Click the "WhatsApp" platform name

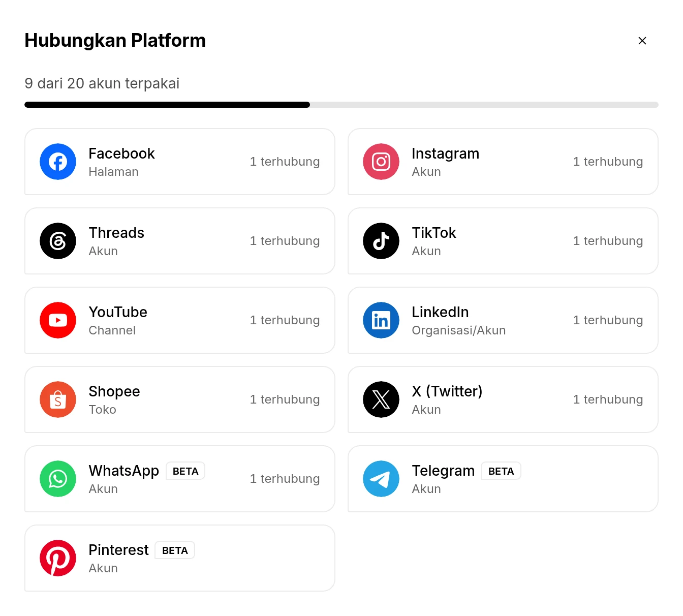click(124, 471)
